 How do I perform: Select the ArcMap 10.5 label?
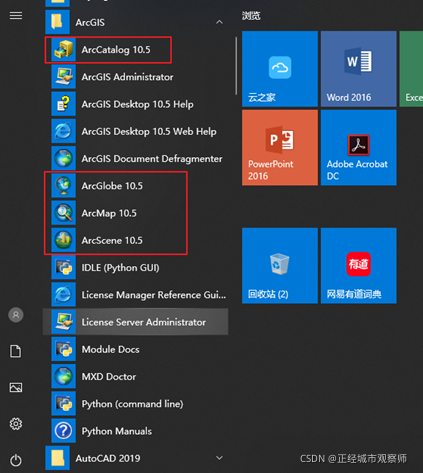109,213
